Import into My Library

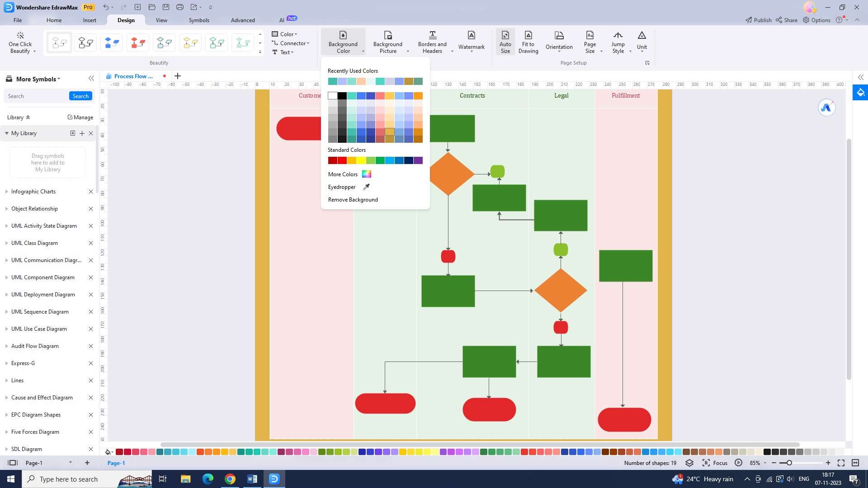point(72,133)
